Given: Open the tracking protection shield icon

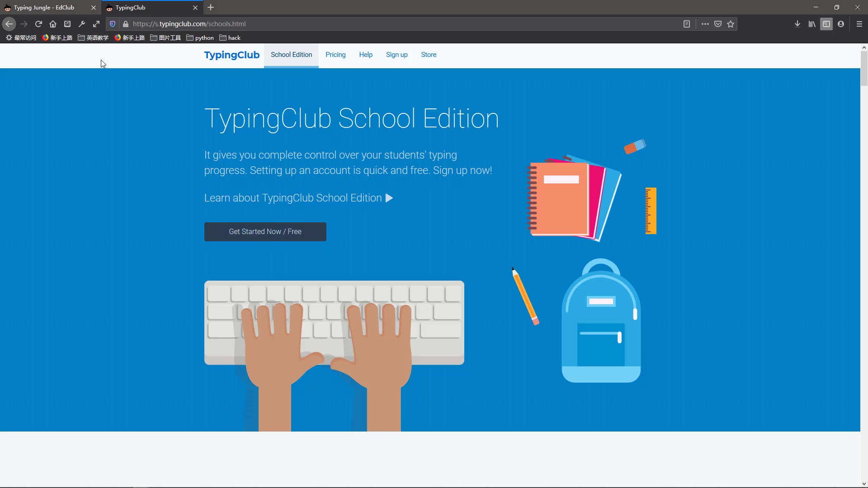Looking at the screenshot, I should point(113,24).
